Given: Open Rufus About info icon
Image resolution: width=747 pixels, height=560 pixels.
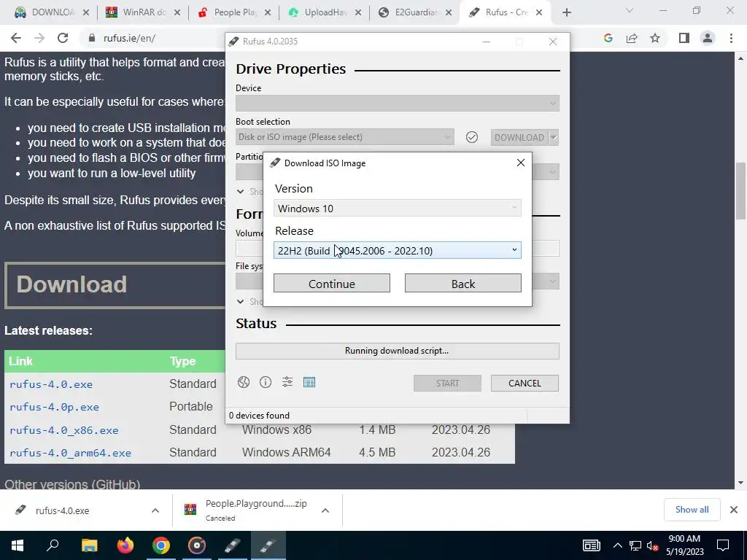Looking at the screenshot, I should [266, 382].
